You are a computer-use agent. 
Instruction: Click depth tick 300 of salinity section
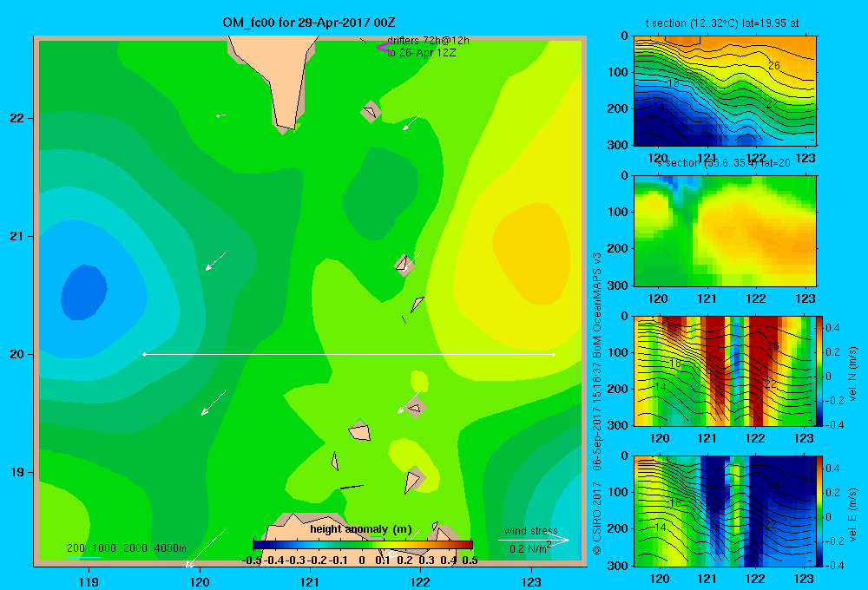[618, 285]
